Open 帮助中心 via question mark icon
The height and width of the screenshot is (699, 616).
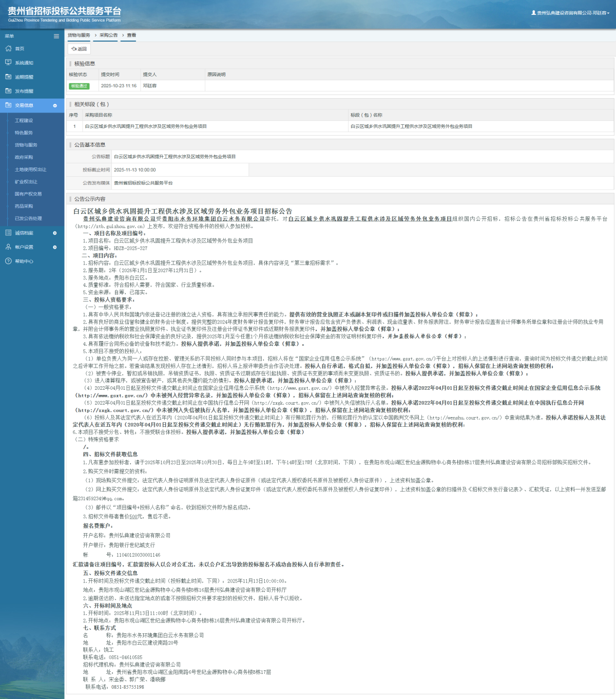8,261
